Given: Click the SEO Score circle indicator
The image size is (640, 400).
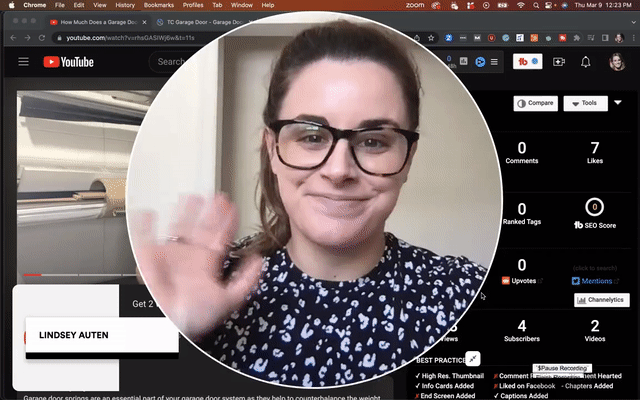Looking at the screenshot, I should point(594,207).
